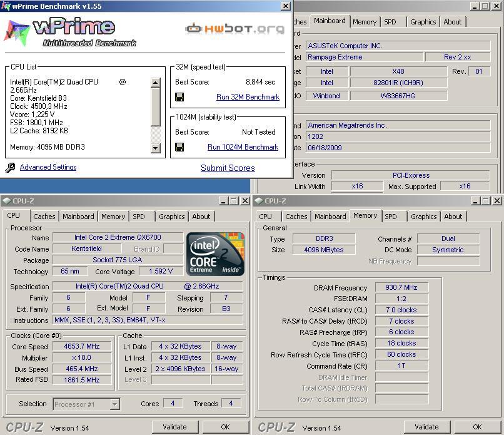Click OK in the CPU window

(225, 427)
